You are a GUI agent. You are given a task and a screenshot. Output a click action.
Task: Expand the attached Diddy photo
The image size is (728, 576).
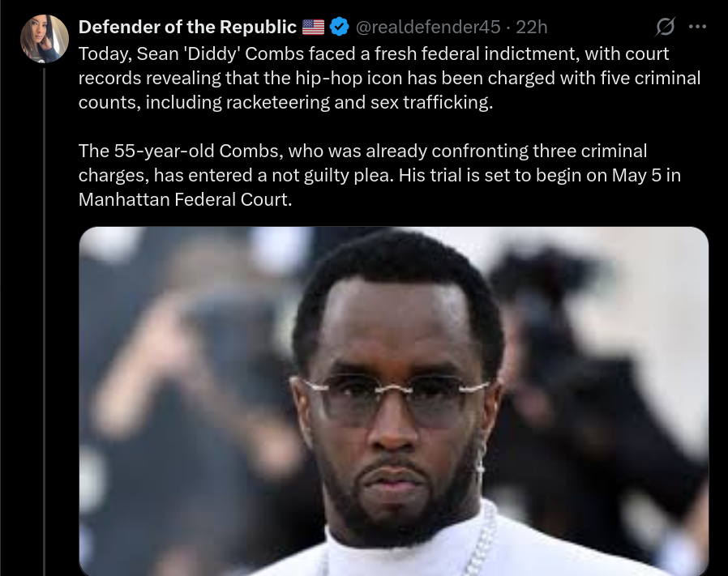(x=394, y=402)
